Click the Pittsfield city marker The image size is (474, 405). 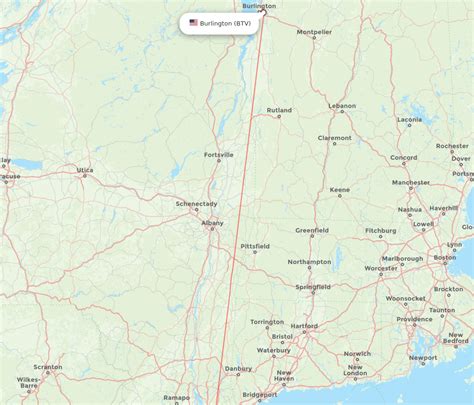click(255, 252)
